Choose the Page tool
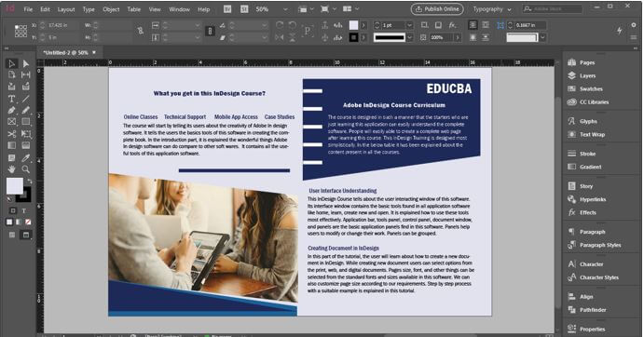The width and height of the screenshot is (644, 337). [11, 74]
